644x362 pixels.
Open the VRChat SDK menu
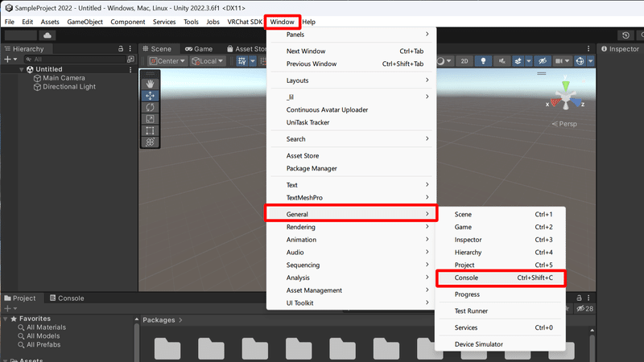245,22
